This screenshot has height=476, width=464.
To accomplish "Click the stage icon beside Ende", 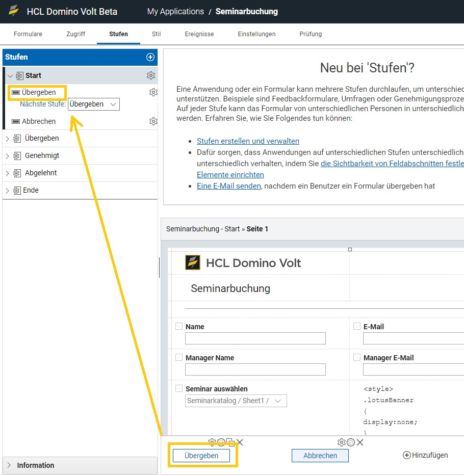I will (17, 190).
